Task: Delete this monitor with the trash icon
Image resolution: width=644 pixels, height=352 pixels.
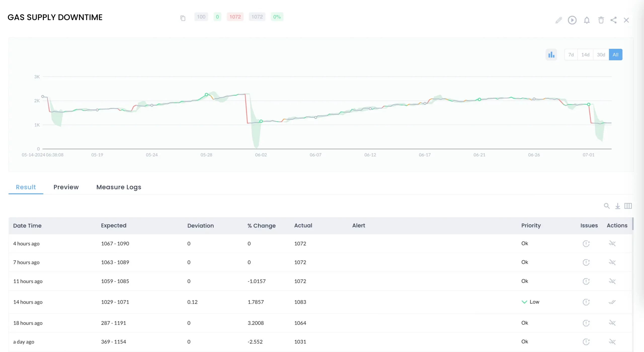Action: (x=601, y=20)
